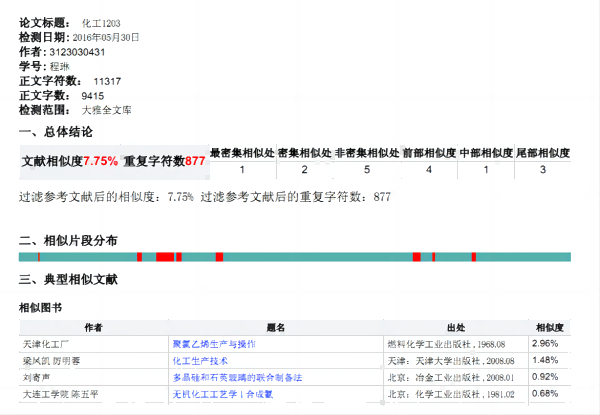The height and width of the screenshot is (415, 600).
Task: Click the rightmost red segment on distribution bar
Action: point(472,257)
